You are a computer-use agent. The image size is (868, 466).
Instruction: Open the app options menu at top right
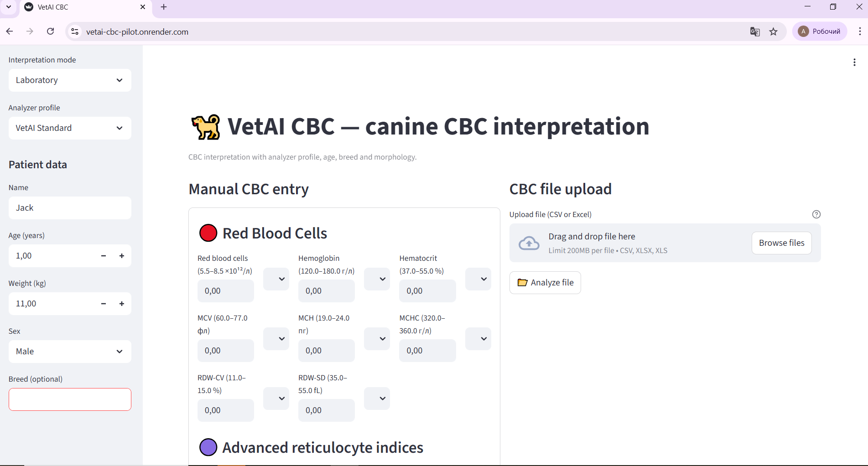coord(855,62)
